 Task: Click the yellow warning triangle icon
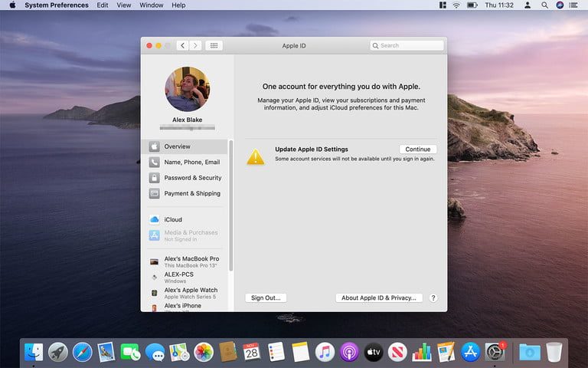coord(256,157)
